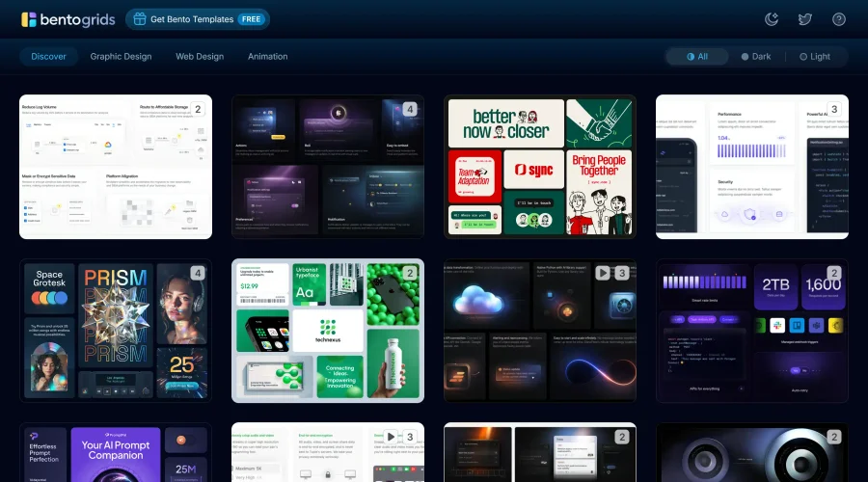868x482 pixels.
Task: Open the Maximum 5K light card
Action: (328, 452)
